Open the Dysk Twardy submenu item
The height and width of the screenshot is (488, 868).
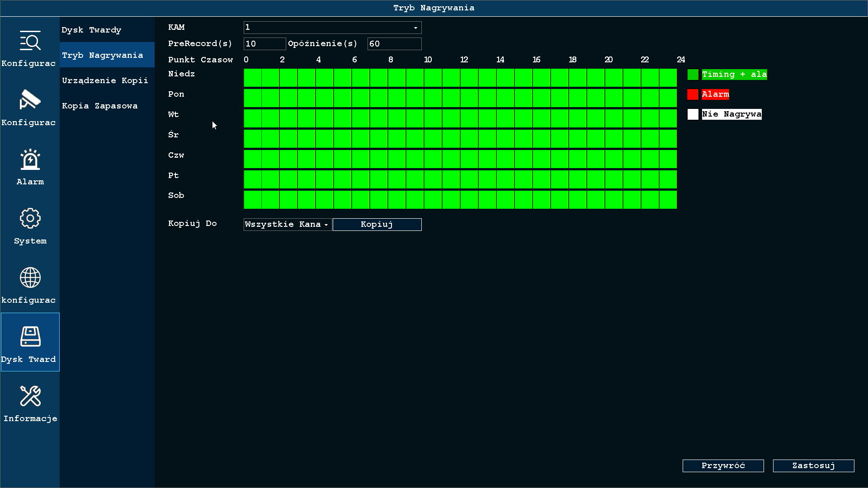107,30
